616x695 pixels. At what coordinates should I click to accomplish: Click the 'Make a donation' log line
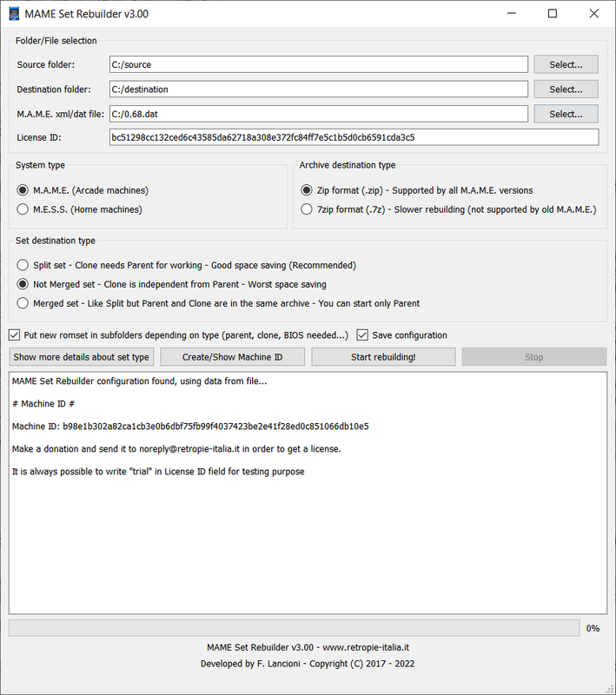pyautogui.click(x=176, y=449)
